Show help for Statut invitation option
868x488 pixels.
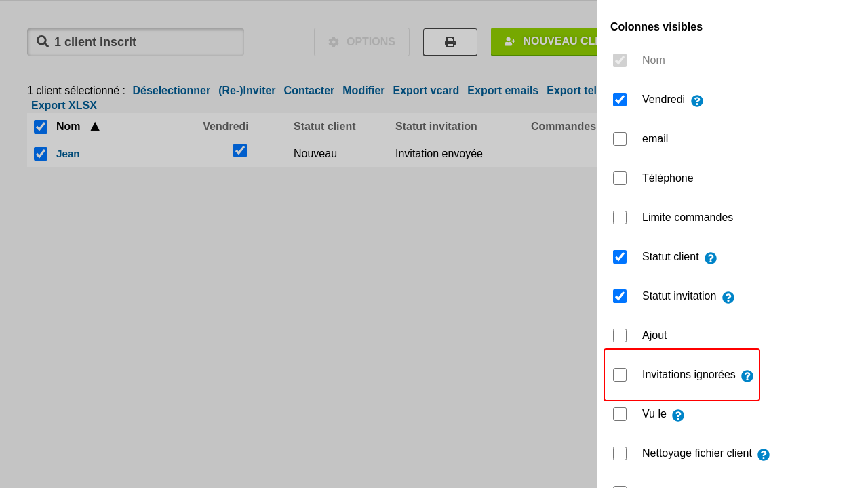[x=728, y=298]
